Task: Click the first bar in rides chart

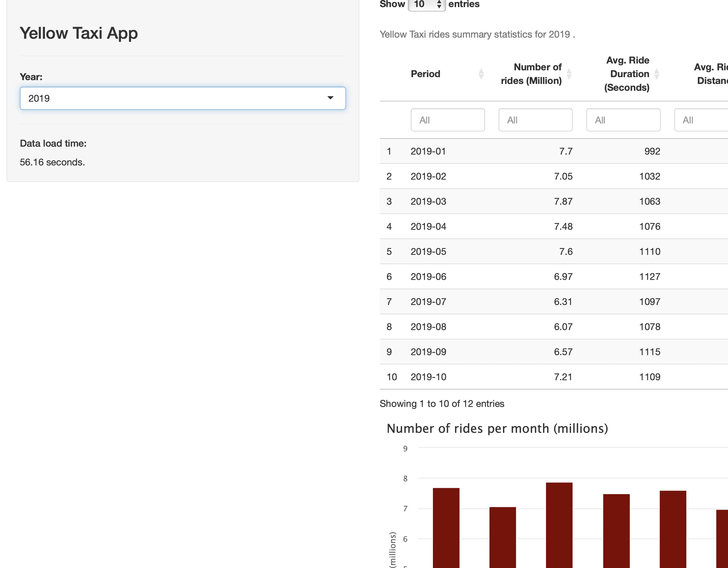Action: (x=446, y=528)
